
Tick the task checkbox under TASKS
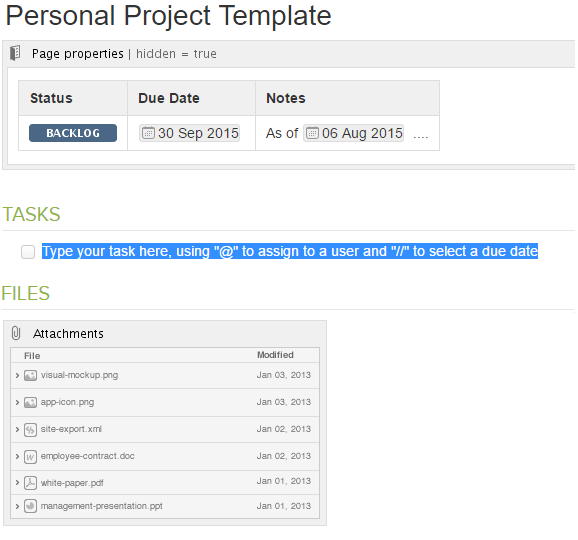28,252
